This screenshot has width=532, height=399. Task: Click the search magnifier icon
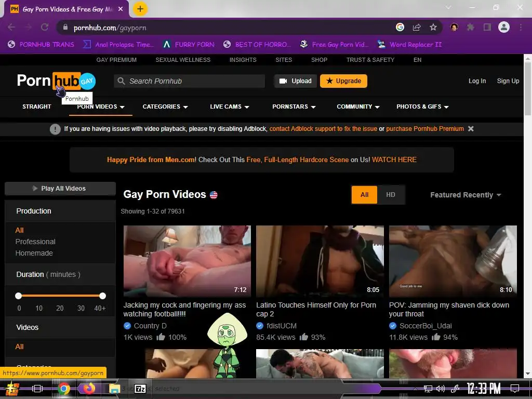121,81
